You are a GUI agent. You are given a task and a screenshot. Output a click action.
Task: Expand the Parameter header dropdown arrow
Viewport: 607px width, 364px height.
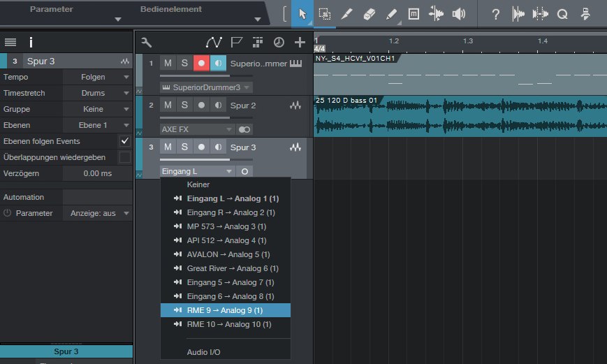click(x=118, y=20)
